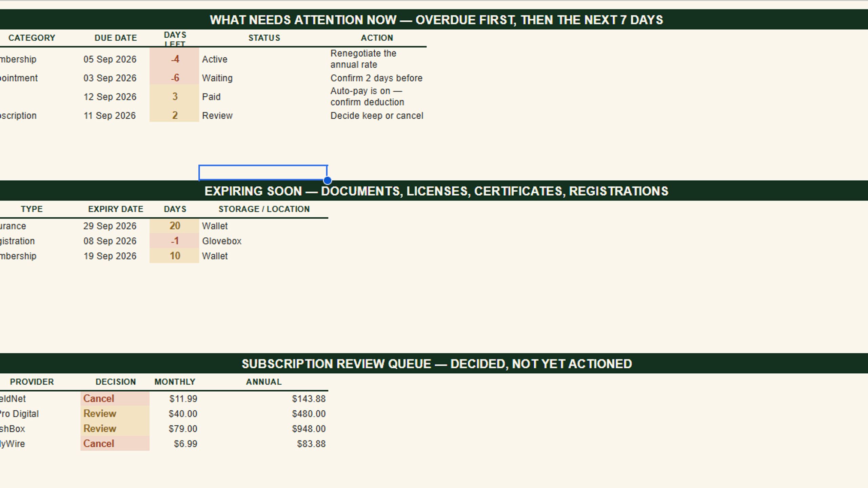Screen dimensions: 868x488
Task: Select expiry date 19 Sep 2026
Action: (x=110, y=256)
